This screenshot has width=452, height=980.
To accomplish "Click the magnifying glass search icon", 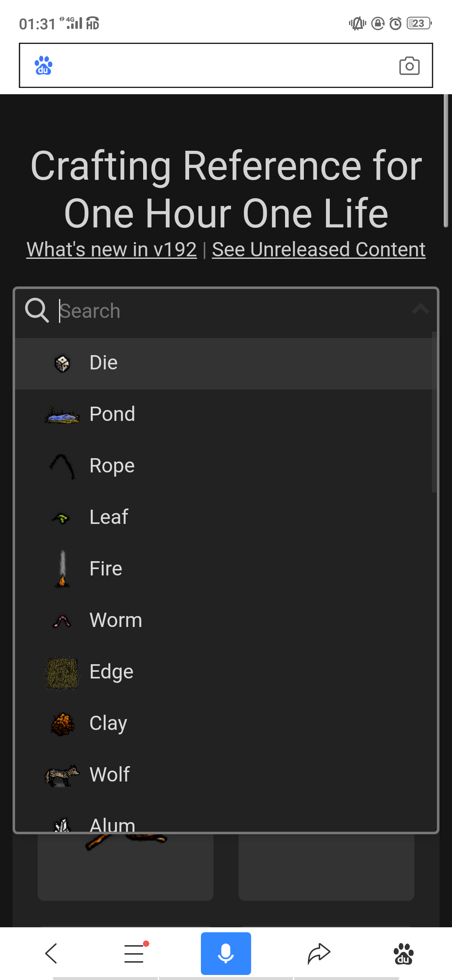I will point(37,310).
